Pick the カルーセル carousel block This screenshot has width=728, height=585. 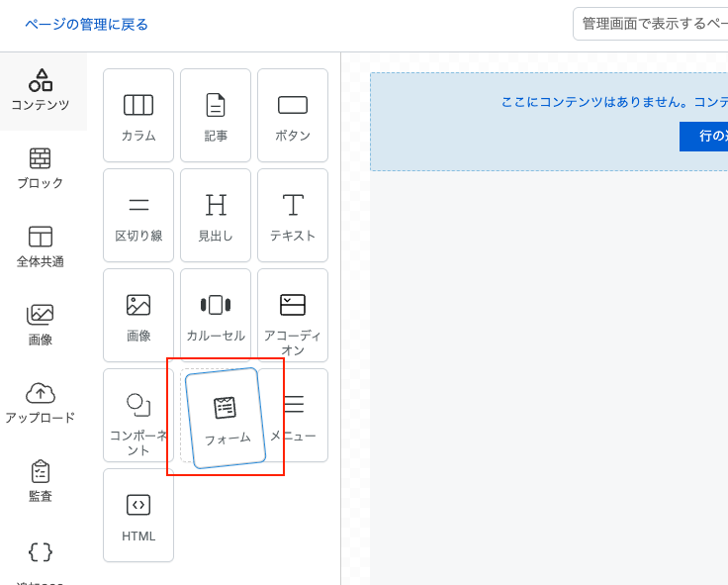click(x=216, y=316)
